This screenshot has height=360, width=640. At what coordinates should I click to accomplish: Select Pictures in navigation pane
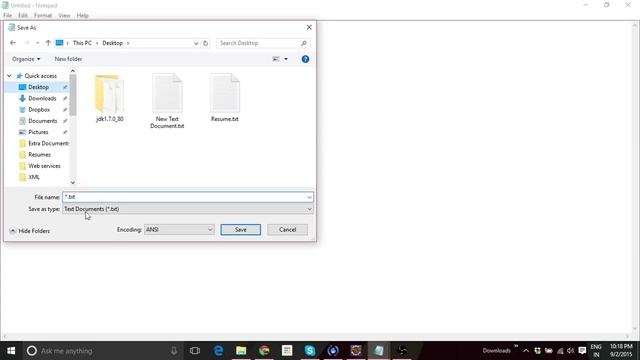click(38, 132)
